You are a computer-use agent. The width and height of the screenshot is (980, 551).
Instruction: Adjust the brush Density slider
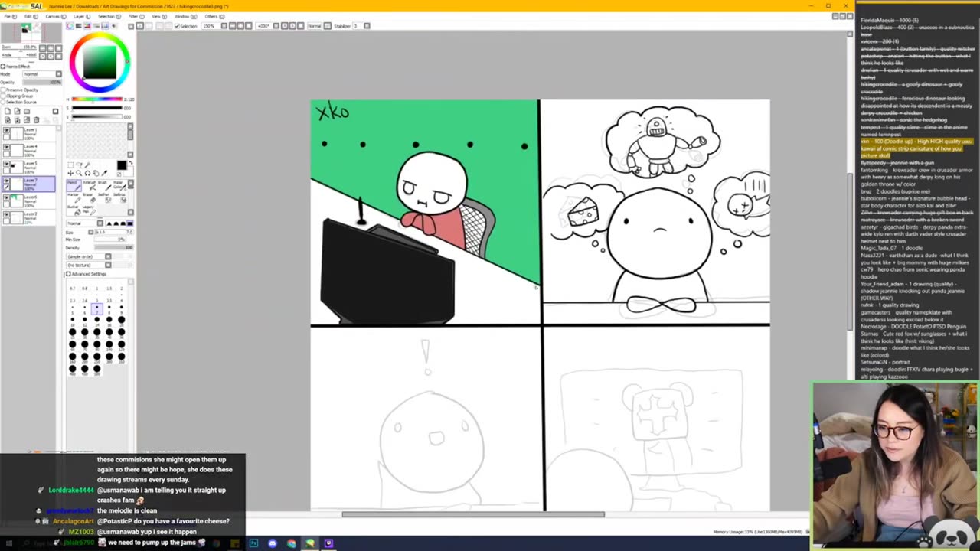tap(114, 248)
